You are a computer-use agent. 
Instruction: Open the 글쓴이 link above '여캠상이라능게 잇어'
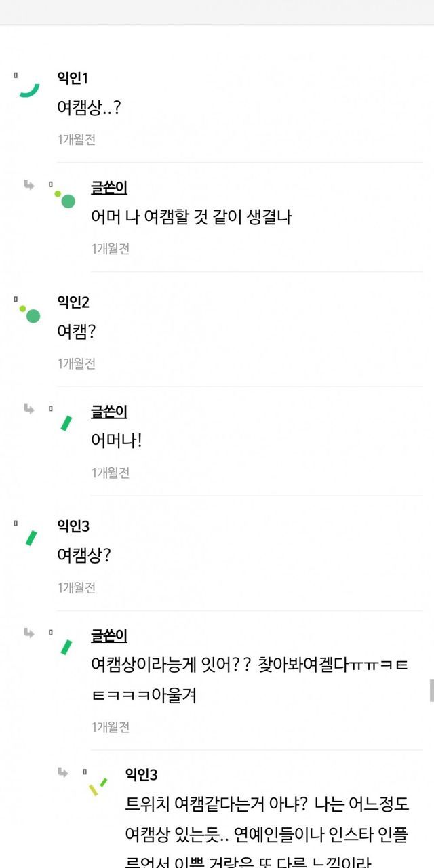109,635
